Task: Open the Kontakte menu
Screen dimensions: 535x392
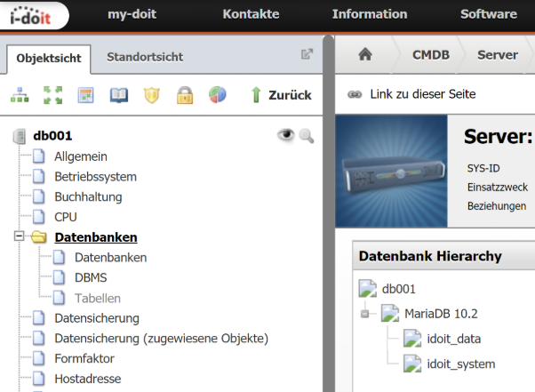Action: 251,14
